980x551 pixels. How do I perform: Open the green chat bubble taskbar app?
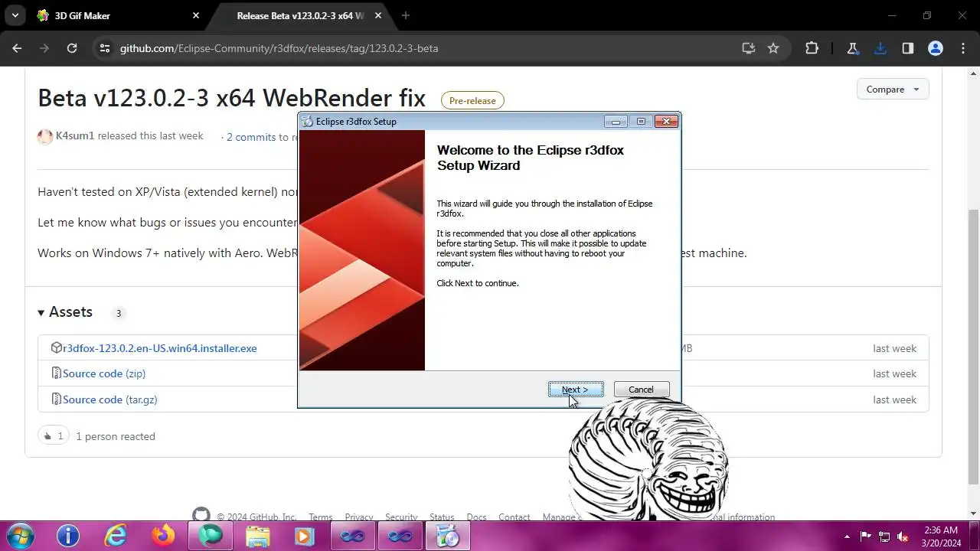tap(211, 536)
